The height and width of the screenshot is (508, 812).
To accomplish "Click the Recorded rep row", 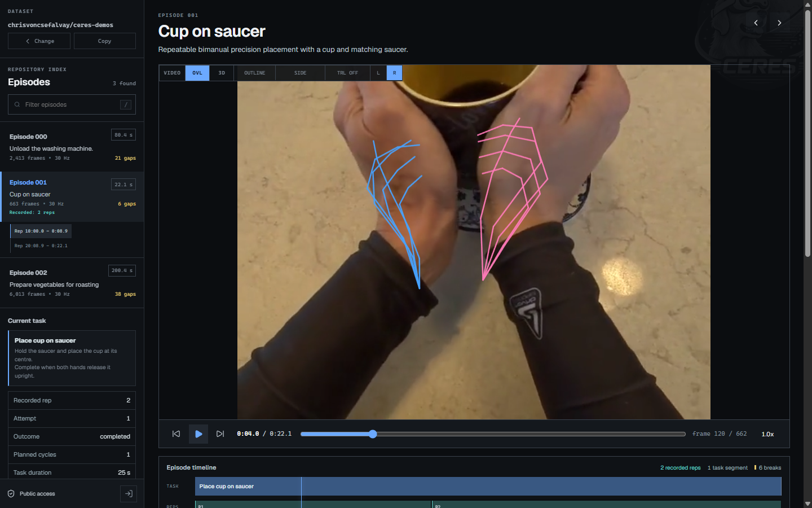I will [72, 400].
